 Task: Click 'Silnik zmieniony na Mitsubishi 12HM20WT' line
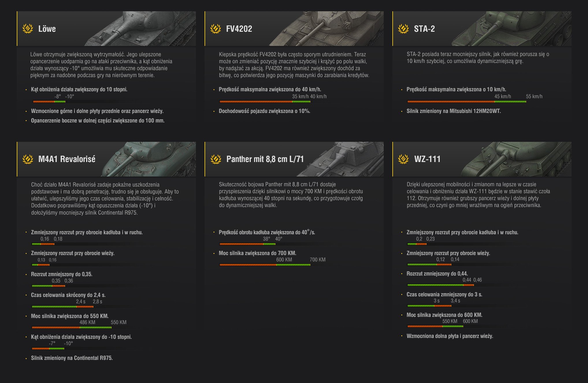454,111
